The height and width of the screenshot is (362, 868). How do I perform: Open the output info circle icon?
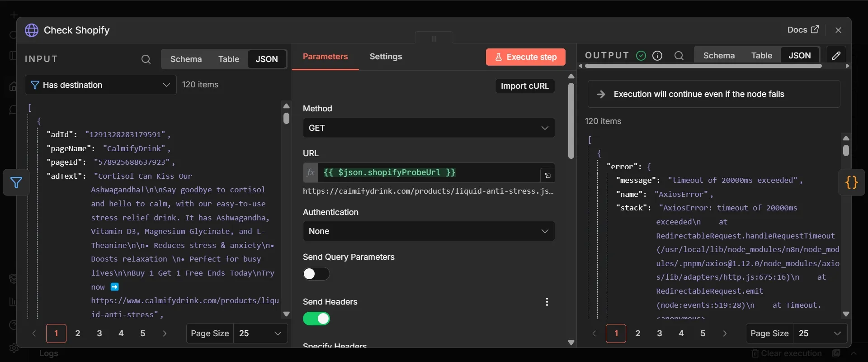[x=657, y=56]
